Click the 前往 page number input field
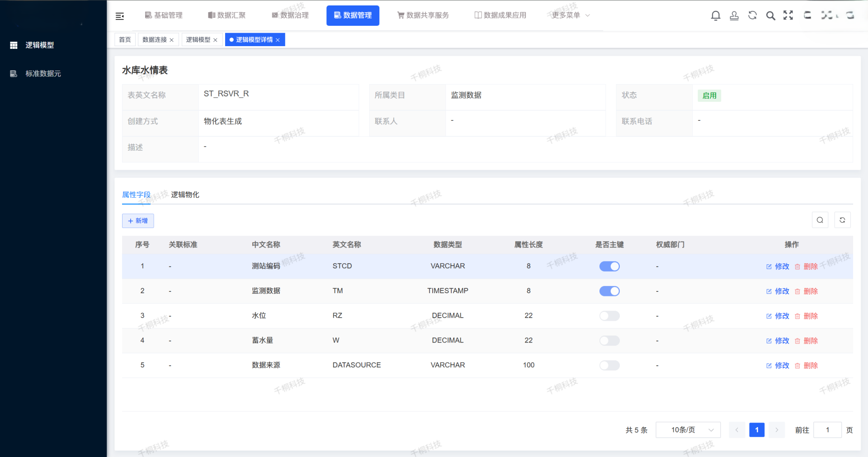The width and height of the screenshot is (868, 457). 827,430
